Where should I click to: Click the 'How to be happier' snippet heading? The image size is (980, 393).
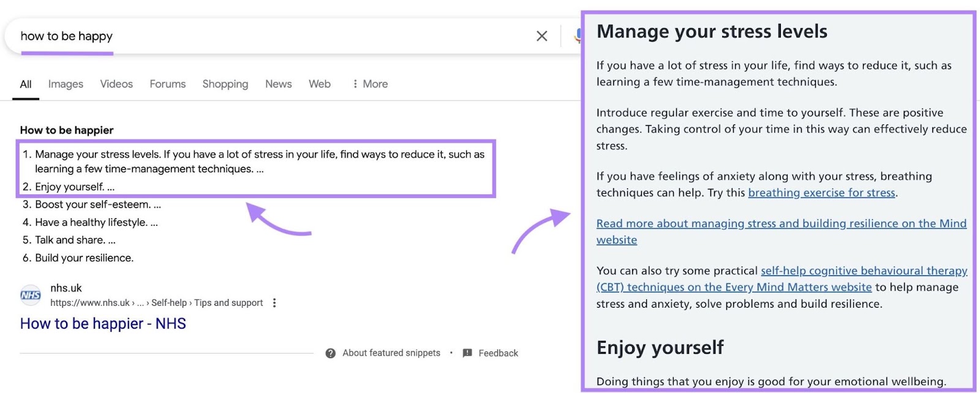pos(67,130)
